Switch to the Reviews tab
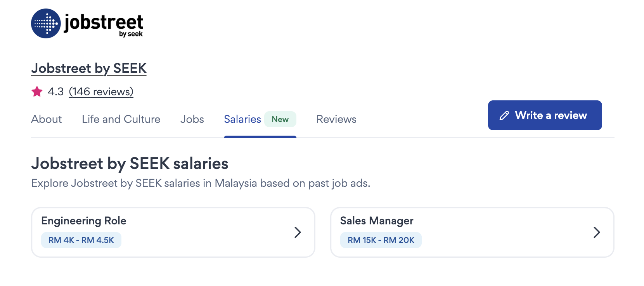This screenshot has width=644, height=286. (x=336, y=119)
